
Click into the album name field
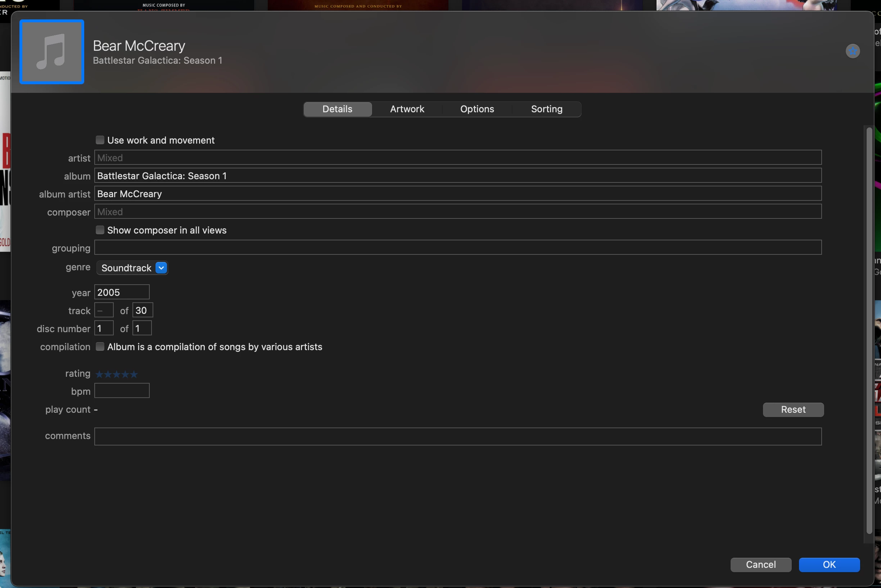click(457, 176)
